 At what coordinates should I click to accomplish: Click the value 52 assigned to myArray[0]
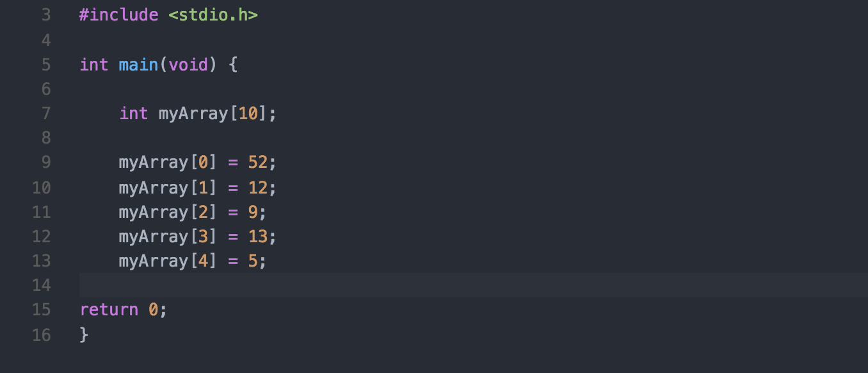(x=257, y=163)
